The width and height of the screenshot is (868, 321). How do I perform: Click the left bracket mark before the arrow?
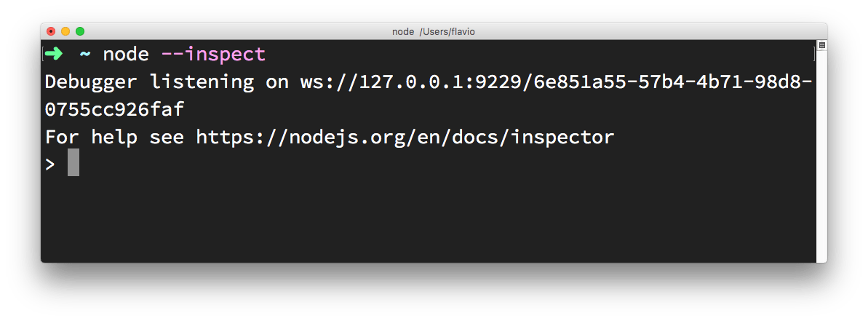(x=44, y=54)
